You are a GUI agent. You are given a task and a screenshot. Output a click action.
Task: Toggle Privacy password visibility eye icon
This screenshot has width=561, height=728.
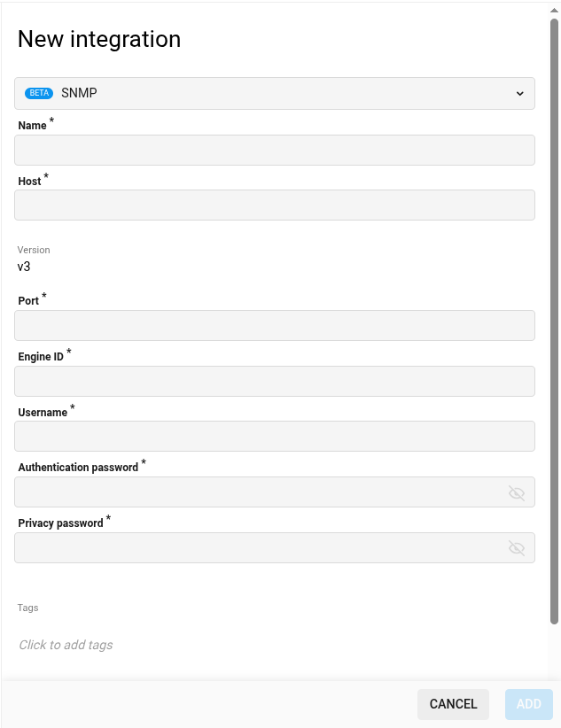pyautogui.click(x=517, y=547)
